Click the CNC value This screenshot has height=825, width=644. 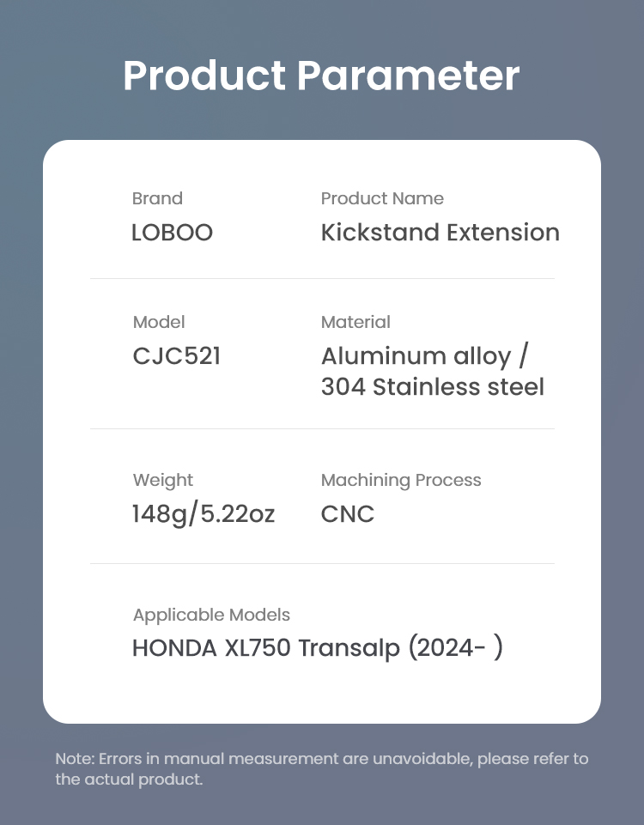[347, 514]
